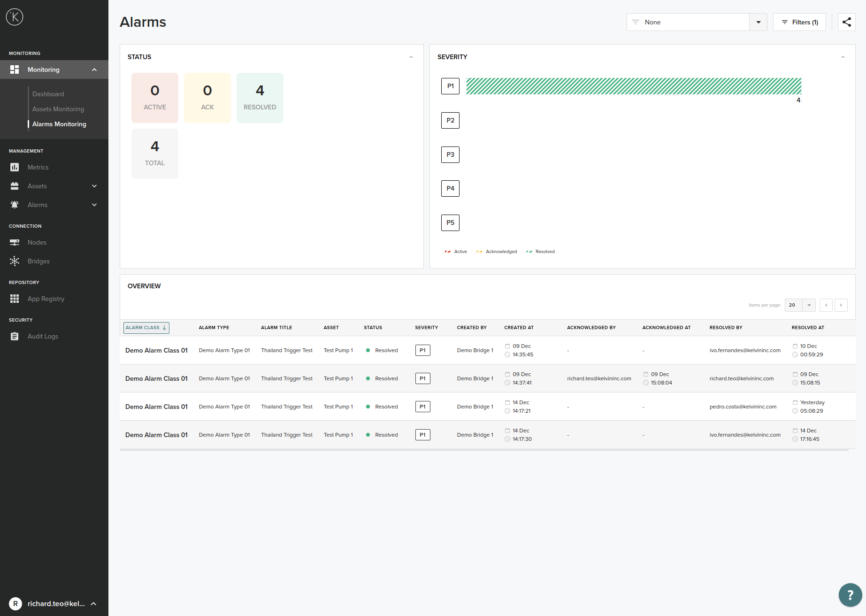The height and width of the screenshot is (616, 866).
Task: Sort by Alarm Class column header
Action: pos(146,328)
